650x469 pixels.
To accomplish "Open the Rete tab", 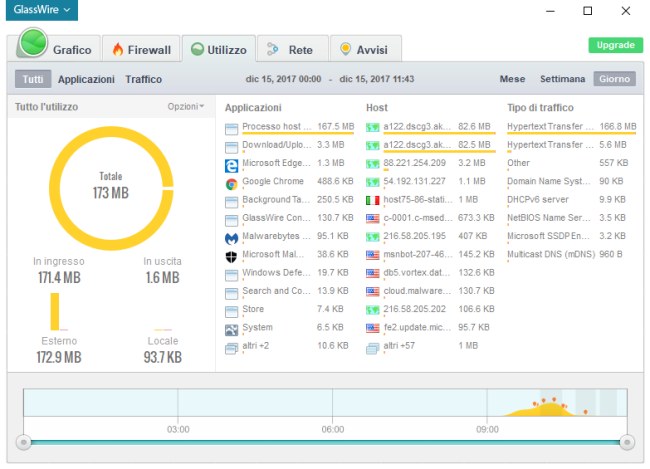I will pyautogui.click(x=293, y=49).
